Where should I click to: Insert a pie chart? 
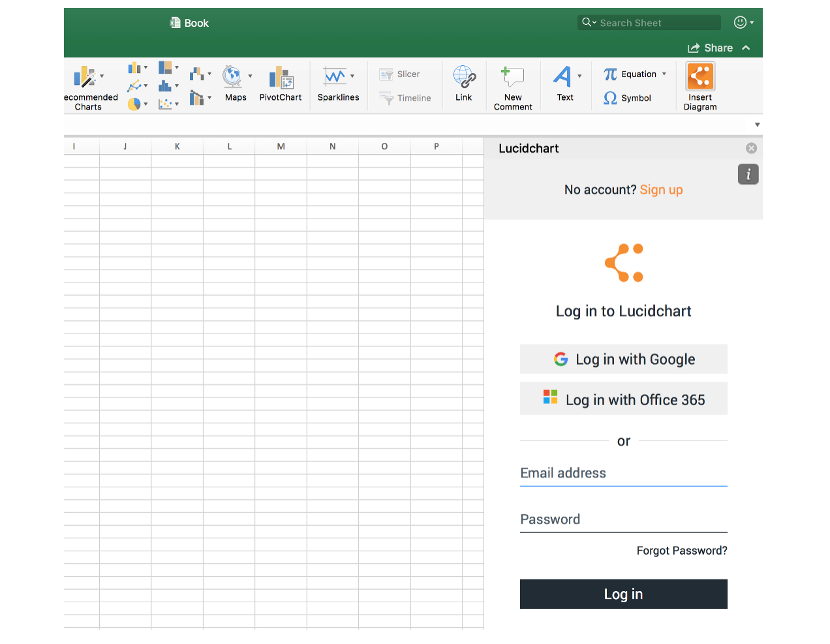[x=134, y=104]
